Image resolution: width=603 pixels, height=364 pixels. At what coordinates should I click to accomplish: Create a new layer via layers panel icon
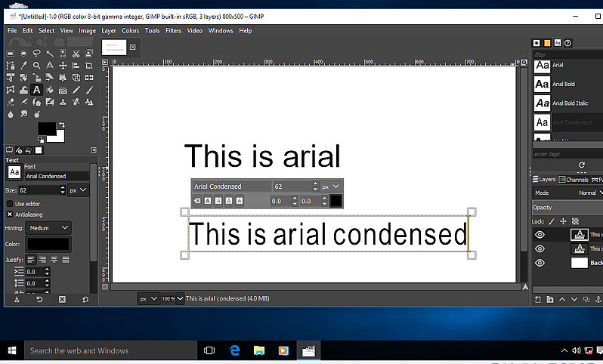point(537,299)
